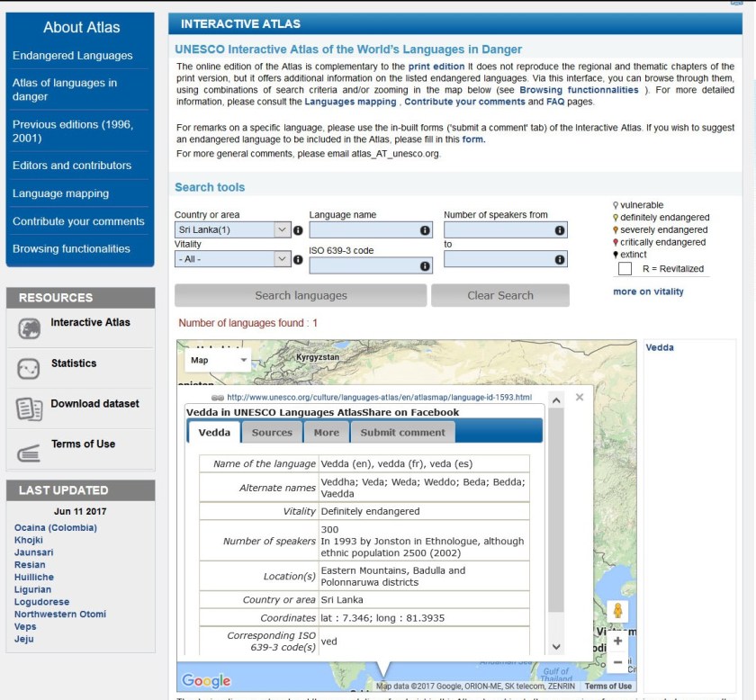Click the popup scrollbar down arrow
The height and width of the screenshot is (700, 756).
click(556, 647)
